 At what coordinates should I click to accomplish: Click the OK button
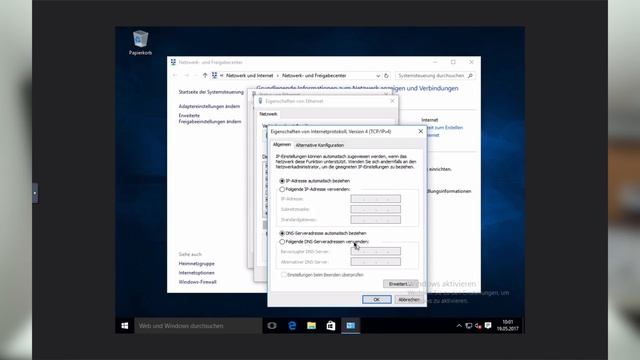[377, 300]
